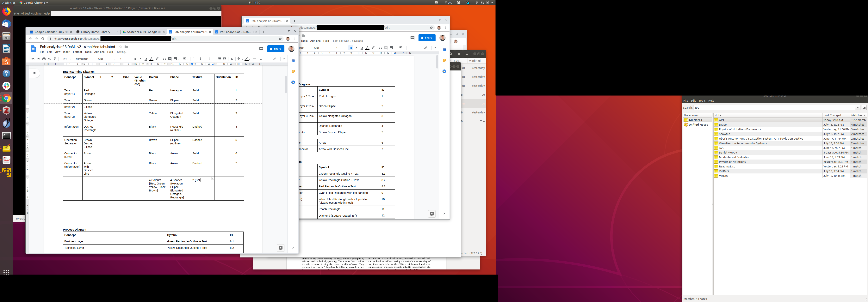
Task: Open the 100% zoom dropdown
Action: tap(66, 59)
